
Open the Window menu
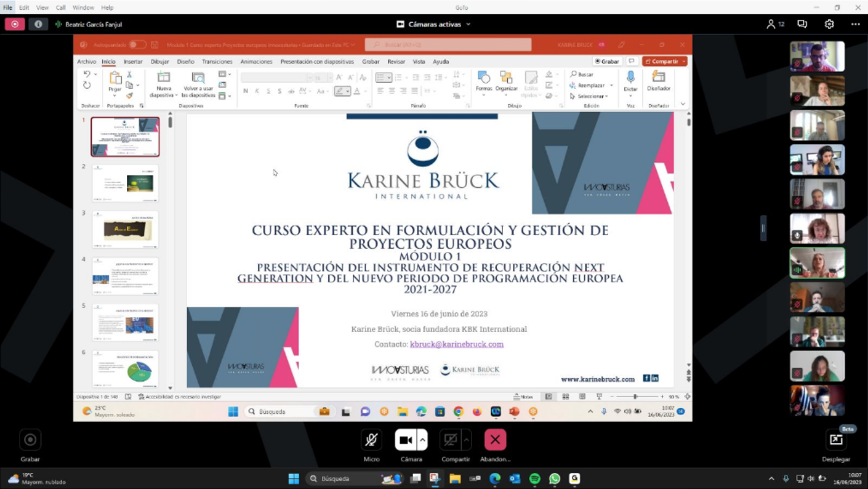[83, 7]
